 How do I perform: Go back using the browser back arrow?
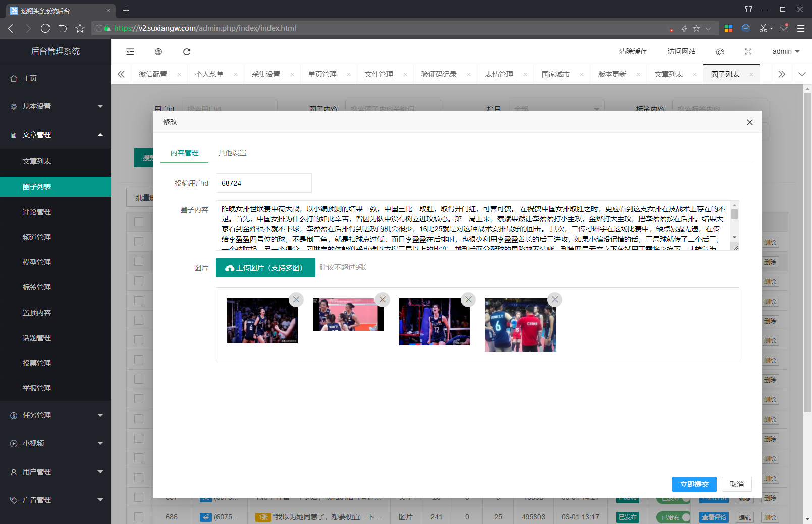11,28
